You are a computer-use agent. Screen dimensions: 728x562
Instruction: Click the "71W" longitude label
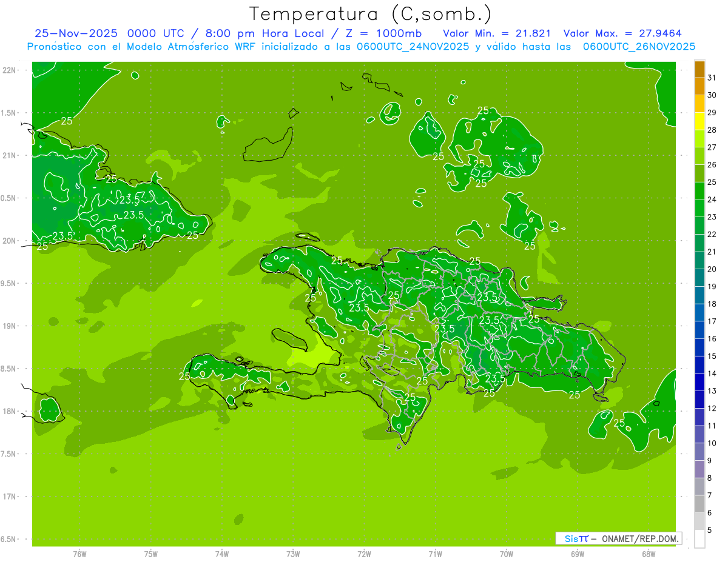[x=435, y=554]
